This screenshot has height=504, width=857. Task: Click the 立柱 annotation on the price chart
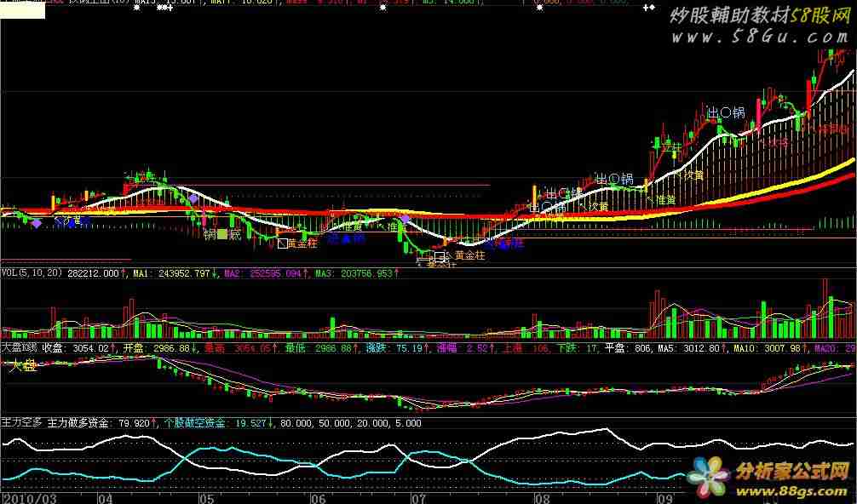coord(671,147)
